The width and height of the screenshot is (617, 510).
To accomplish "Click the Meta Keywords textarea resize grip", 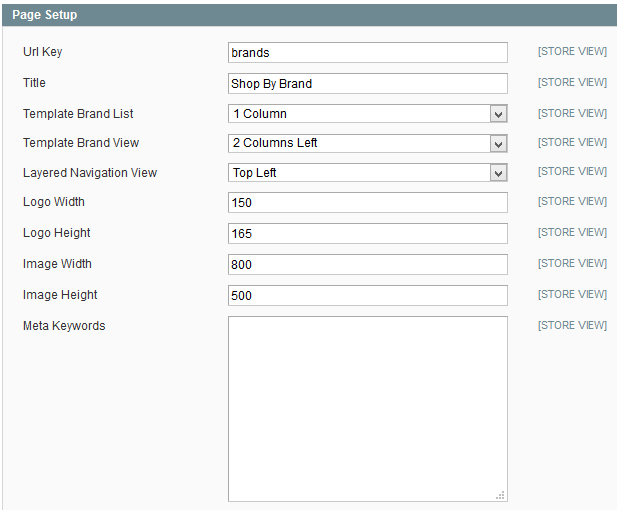I will [500, 495].
